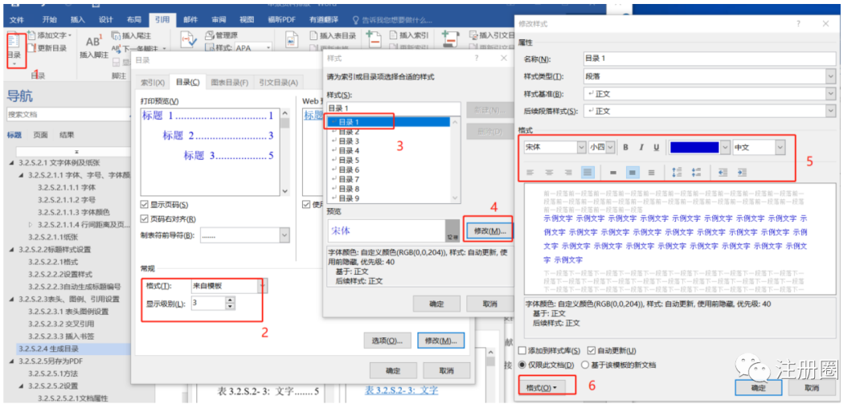Switch to the 引文目录 tab

click(278, 83)
